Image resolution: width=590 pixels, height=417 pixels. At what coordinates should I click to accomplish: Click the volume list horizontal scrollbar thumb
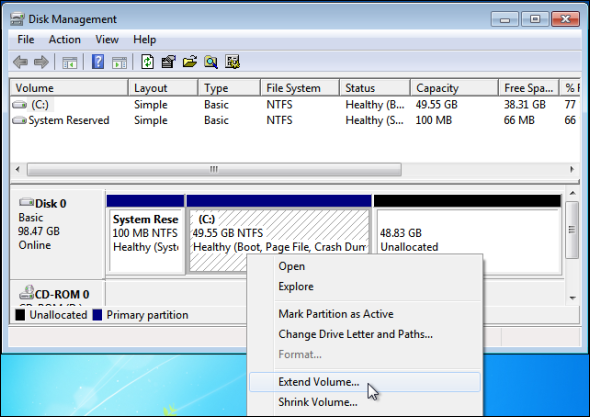[x=214, y=169]
